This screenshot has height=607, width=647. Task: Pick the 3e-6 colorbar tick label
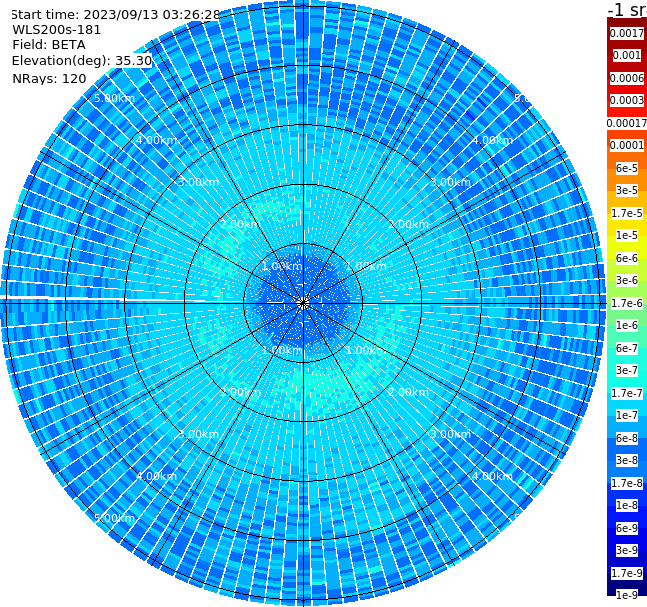click(x=627, y=280)
